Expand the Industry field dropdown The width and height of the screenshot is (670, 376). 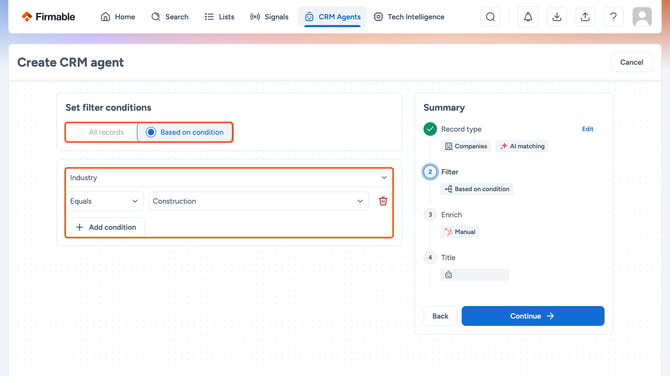click(x=229, y=177)
